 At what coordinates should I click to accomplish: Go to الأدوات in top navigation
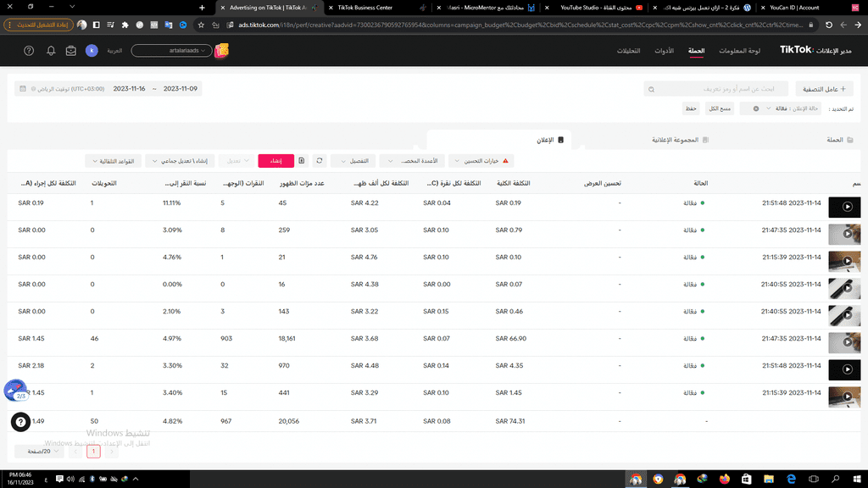click(665, 51)
